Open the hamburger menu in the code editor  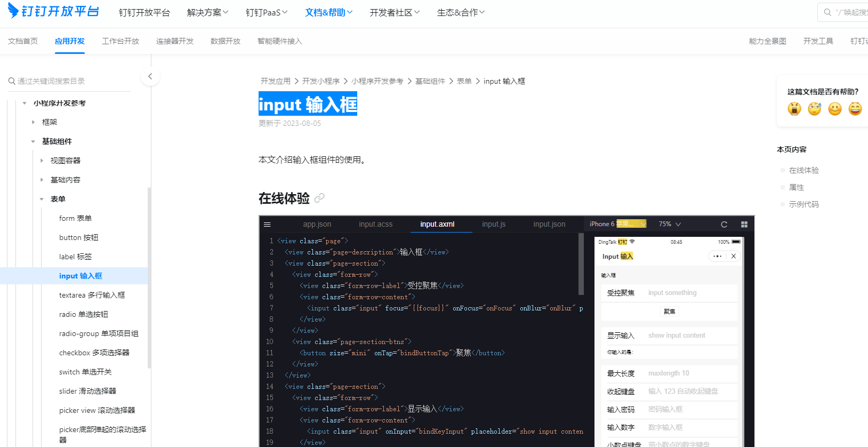(x=267, y=225)
